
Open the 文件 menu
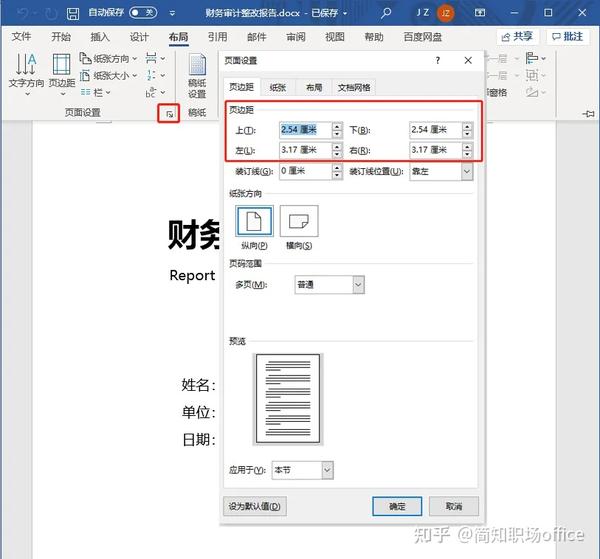point(21,37)
